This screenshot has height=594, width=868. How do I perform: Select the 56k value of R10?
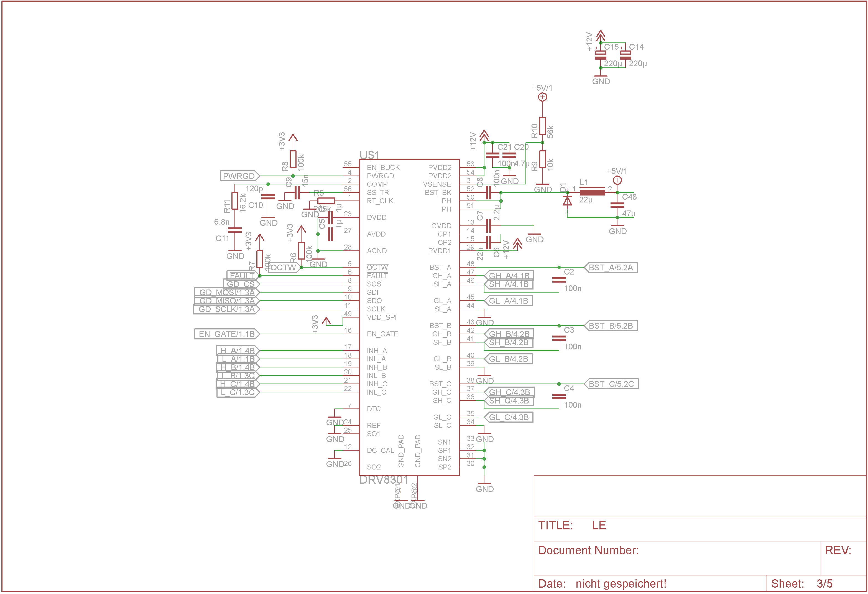click(x=550, y=132)
